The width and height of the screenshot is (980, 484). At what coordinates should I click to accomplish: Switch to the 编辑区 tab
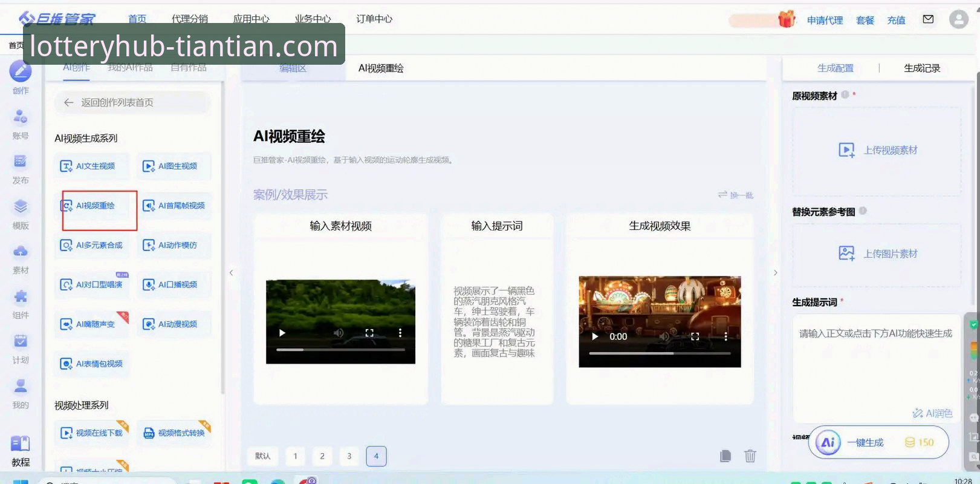click(x=293, y=68)
